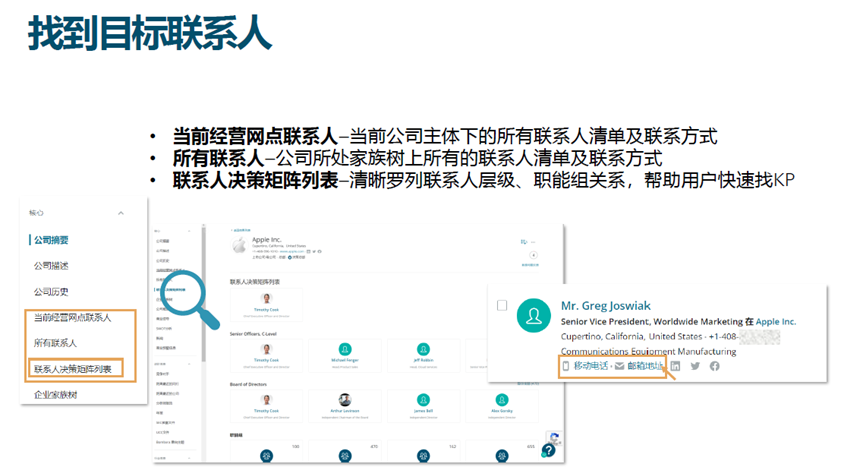The width and height of the screenshot is (863, 467).
Task: Click the Apple Inc. company link
Action: (775, 321)
